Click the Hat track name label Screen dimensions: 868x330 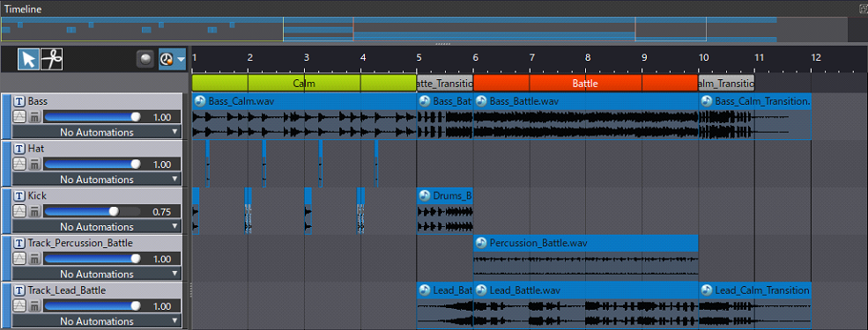click(x=35, y=149)
